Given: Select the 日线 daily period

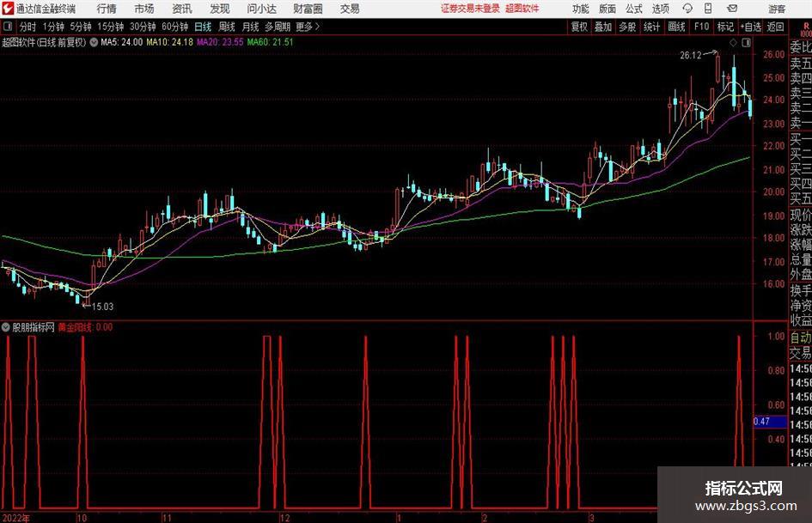Looking at the screenshot, I should point(203,27).
